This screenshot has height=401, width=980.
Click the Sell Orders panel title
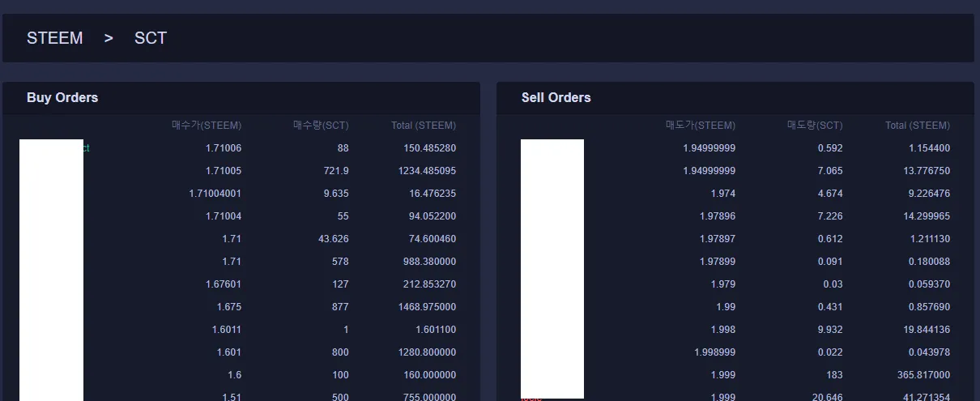556,97
